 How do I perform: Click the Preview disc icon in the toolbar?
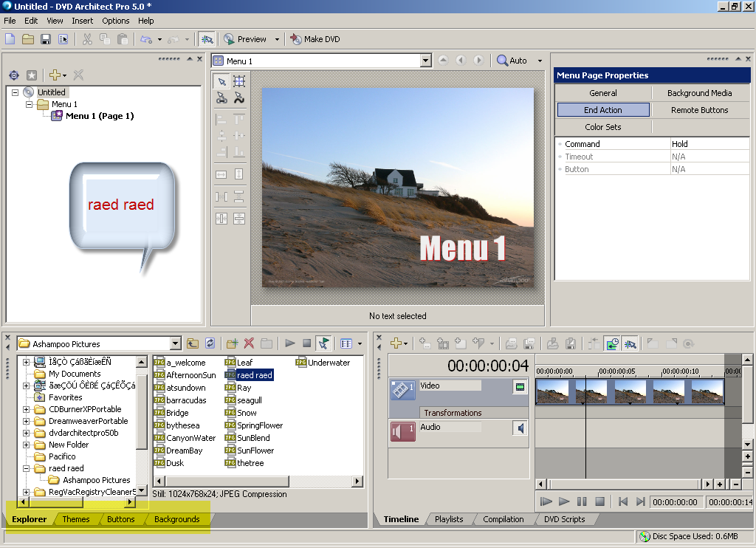click(229, 39)
